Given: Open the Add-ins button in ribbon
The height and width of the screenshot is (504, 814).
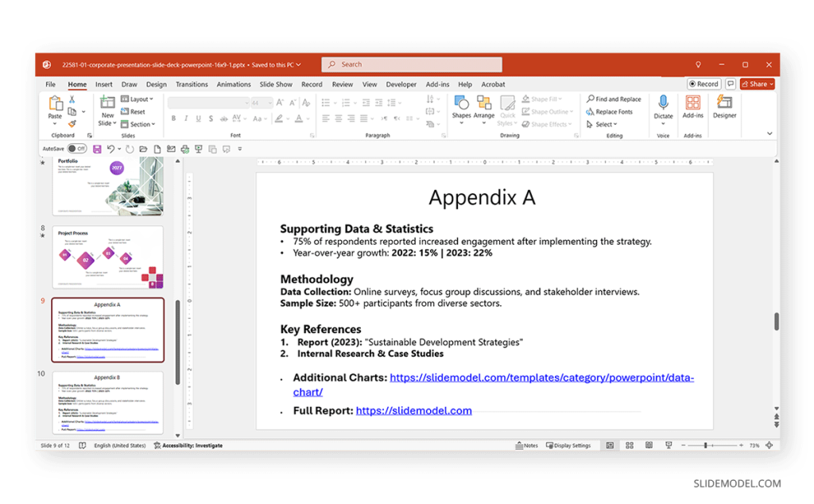Looking at the screenshot, I should pos(692,106).
